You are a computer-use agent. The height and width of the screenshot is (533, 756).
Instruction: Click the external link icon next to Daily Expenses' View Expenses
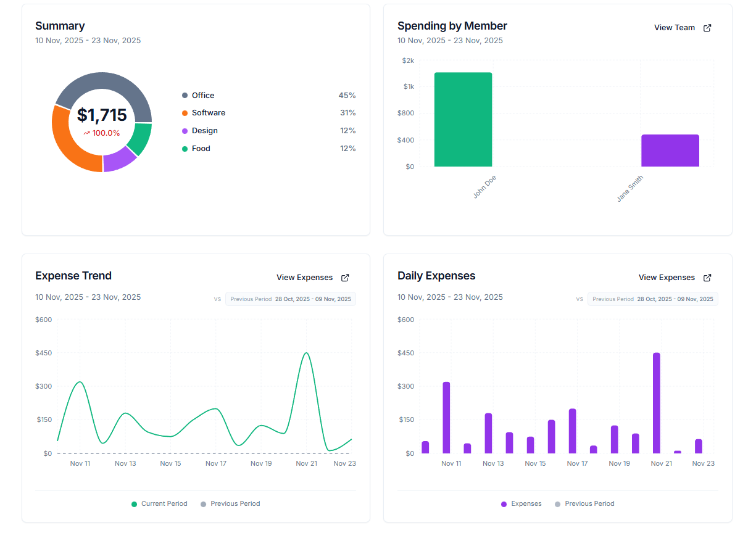tap(707, 278)
